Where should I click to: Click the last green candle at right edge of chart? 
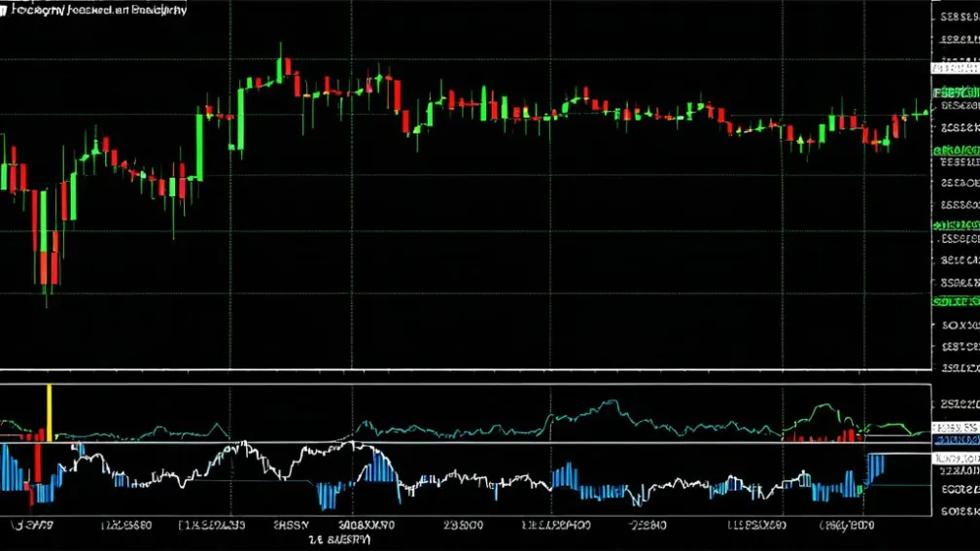tap(919, 112)
